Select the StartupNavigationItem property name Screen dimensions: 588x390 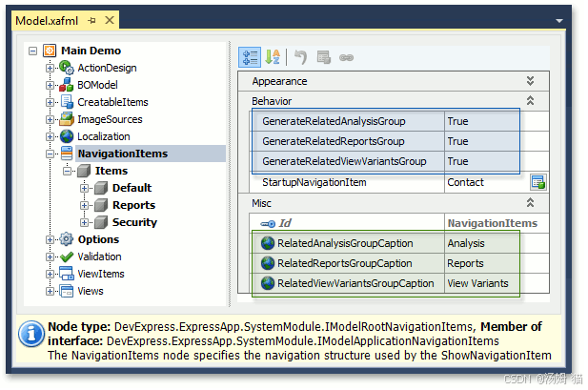point(314,182)
